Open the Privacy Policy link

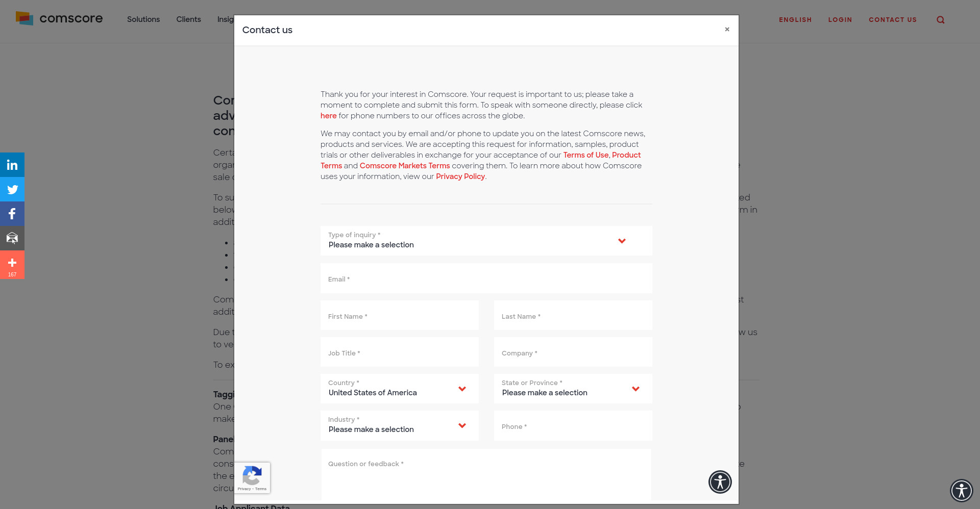pyautogui.click(x=460, y=176)
